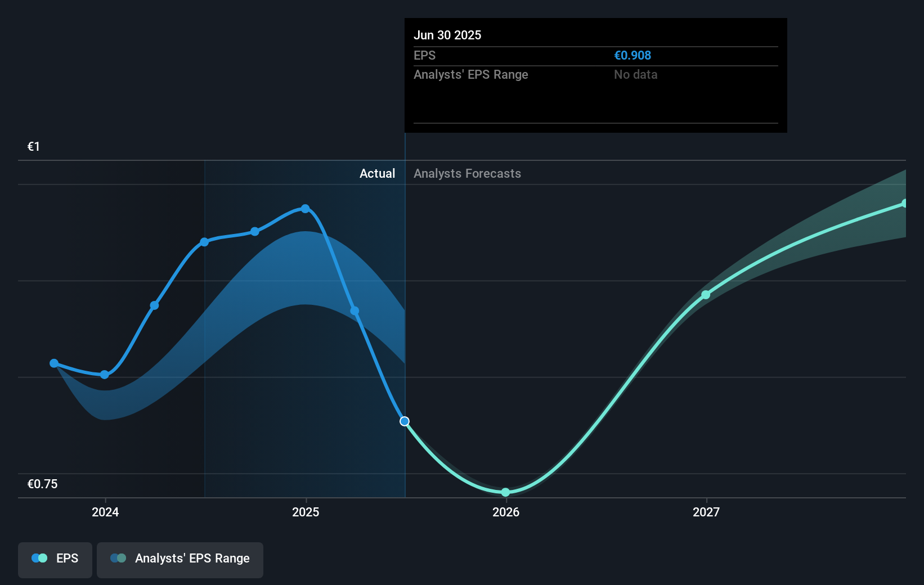Click the rightmost forecast EPS point
Image resolution: width=924 pixels, height=585 pixels.
pyautogui.click(x=904, y=204)
